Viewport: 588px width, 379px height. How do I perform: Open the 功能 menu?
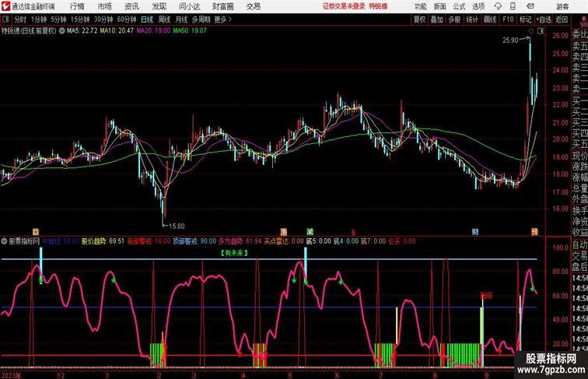pos(420,6)
